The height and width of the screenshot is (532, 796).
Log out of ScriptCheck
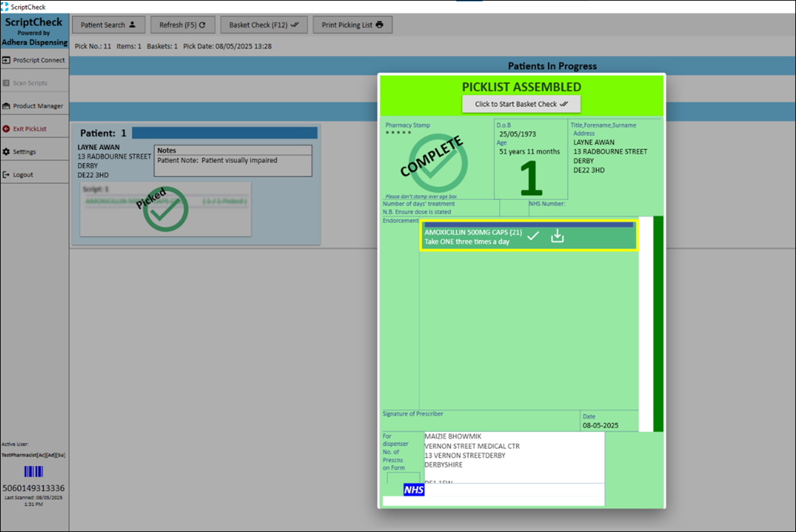(x=34, y=174)
